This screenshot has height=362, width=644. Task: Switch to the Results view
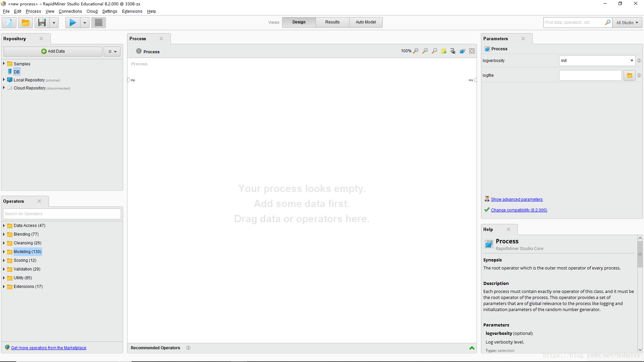coord(332,22)
